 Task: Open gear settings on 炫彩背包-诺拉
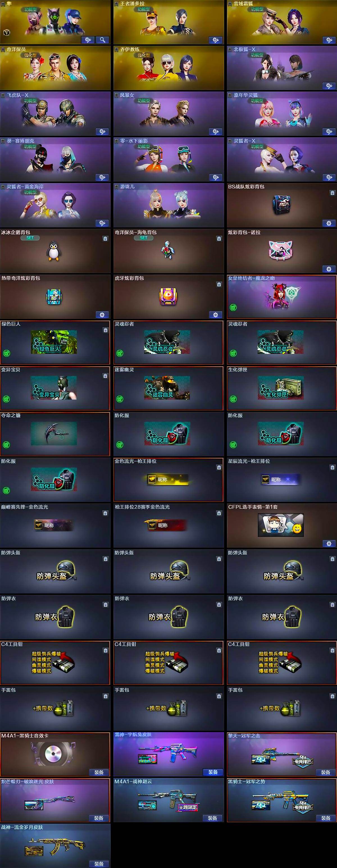329,269
